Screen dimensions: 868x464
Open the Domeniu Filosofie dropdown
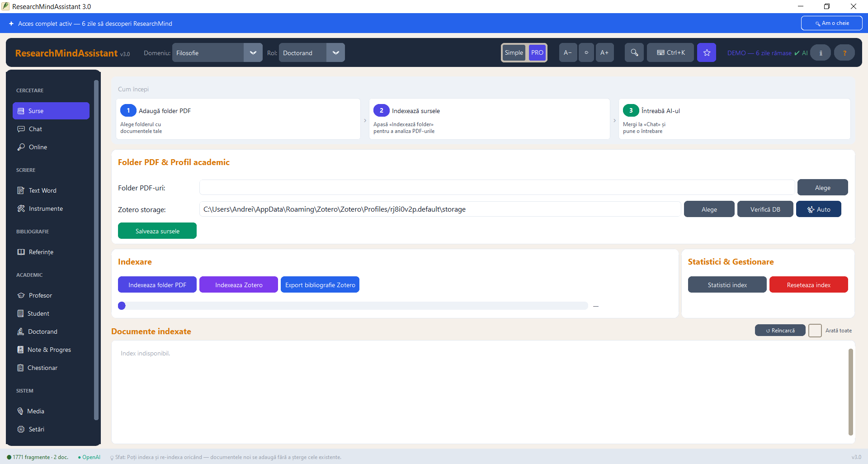pyautogui.click(x=217, y=52)
